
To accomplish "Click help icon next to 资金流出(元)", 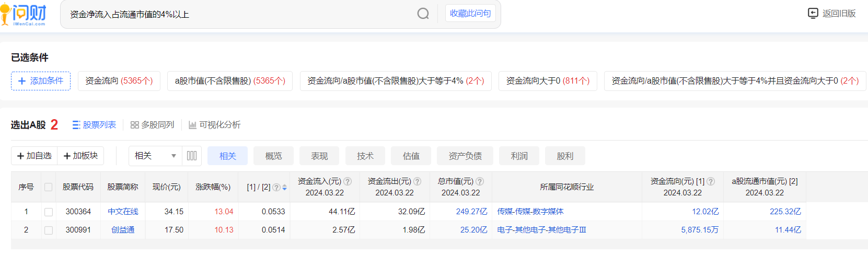I will (x=418, y=181).
